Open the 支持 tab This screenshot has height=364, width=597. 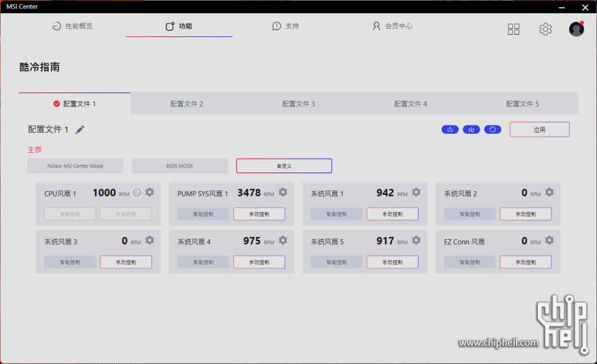(x=286, y=26)
